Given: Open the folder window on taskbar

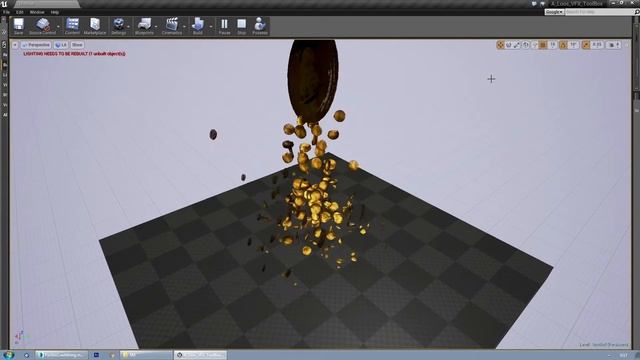Looking at the screenshot, I should pyautogui.click(x=146, y=355).
